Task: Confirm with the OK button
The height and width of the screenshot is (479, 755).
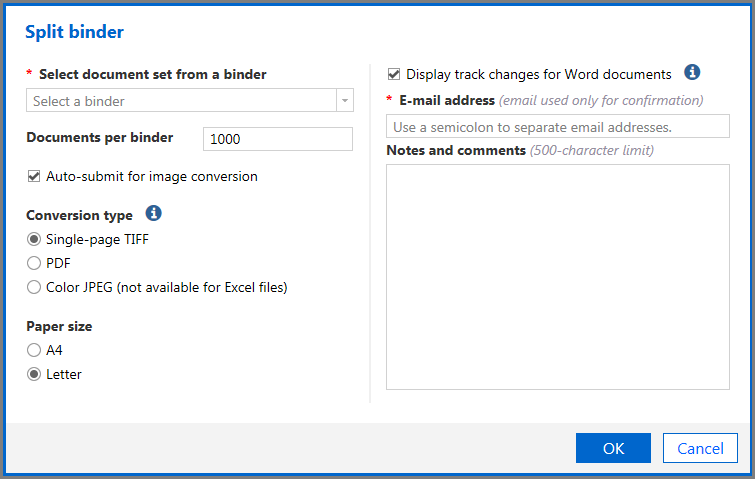Action: pos(613,448)
